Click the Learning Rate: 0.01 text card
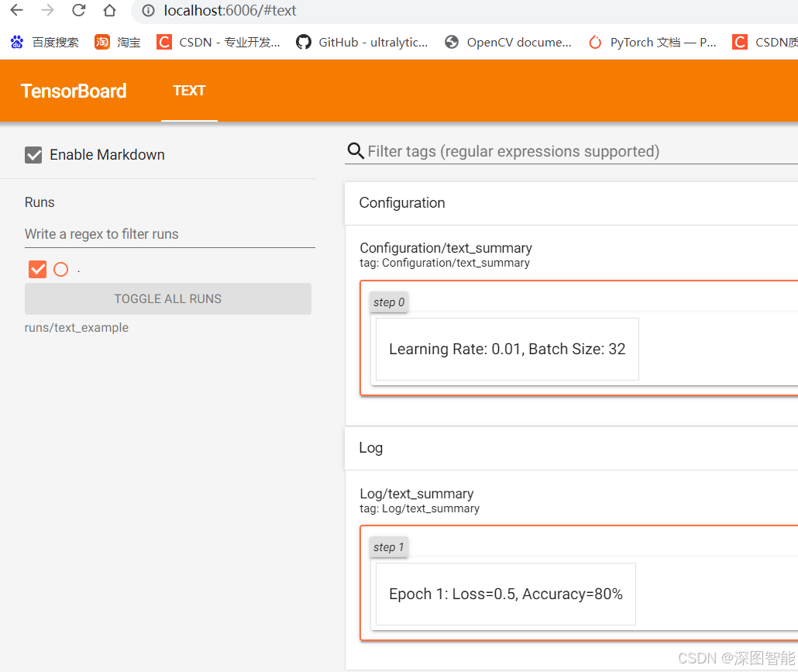This screenshot has width=798, height=672. pos(507,350)
